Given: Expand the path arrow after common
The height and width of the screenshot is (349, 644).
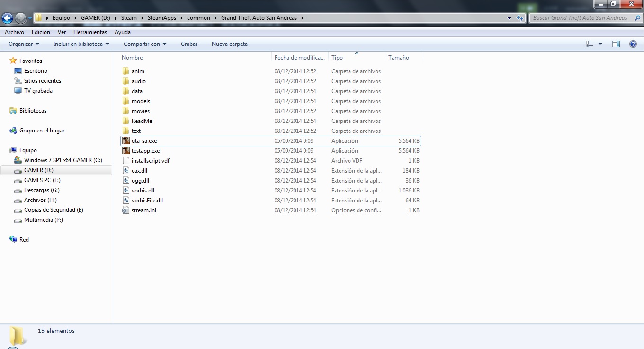Looking at the screenshot, I should click(x=215, y=18).
